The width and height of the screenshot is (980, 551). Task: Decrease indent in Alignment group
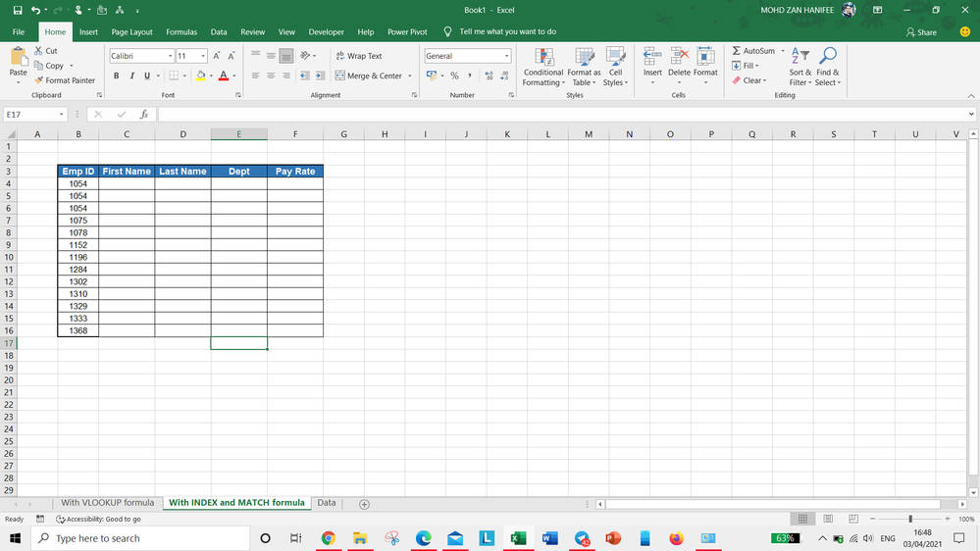pyautogui.click(x=304, y=75)
